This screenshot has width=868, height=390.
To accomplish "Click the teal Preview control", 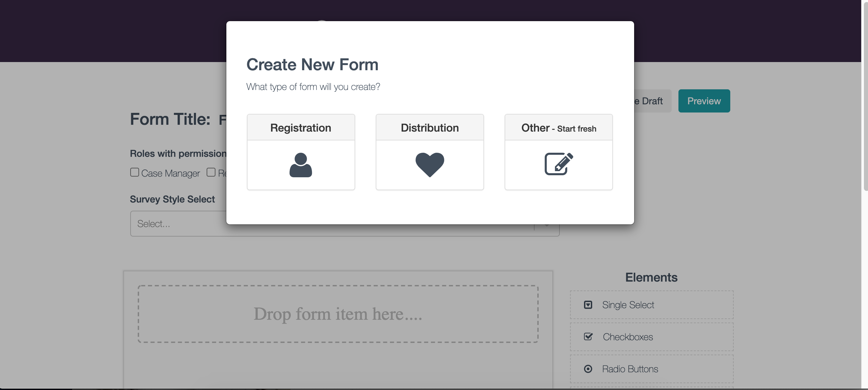I will point(704,101).
